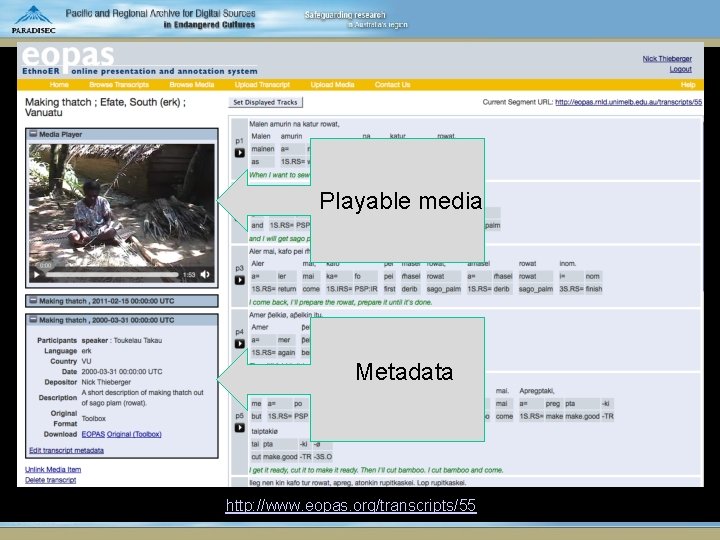Open the eopas.org/transcripts/55 link

pyautogui.click(x=351, y=505)
